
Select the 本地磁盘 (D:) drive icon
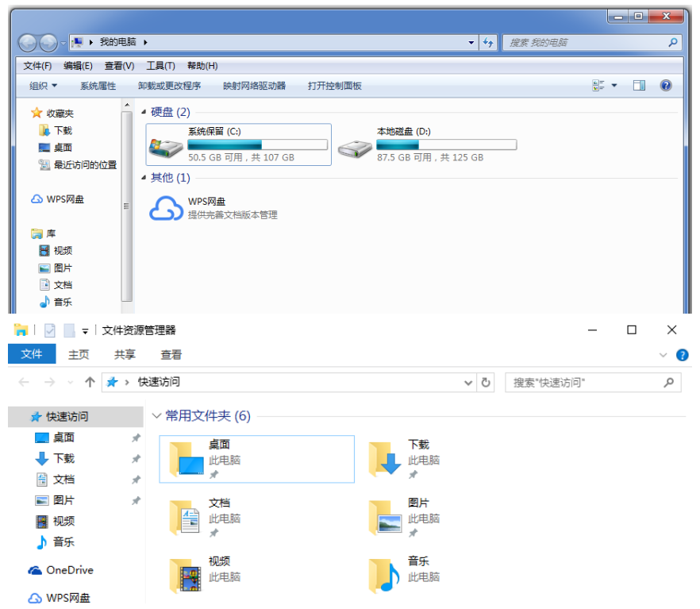coord(355,149)
